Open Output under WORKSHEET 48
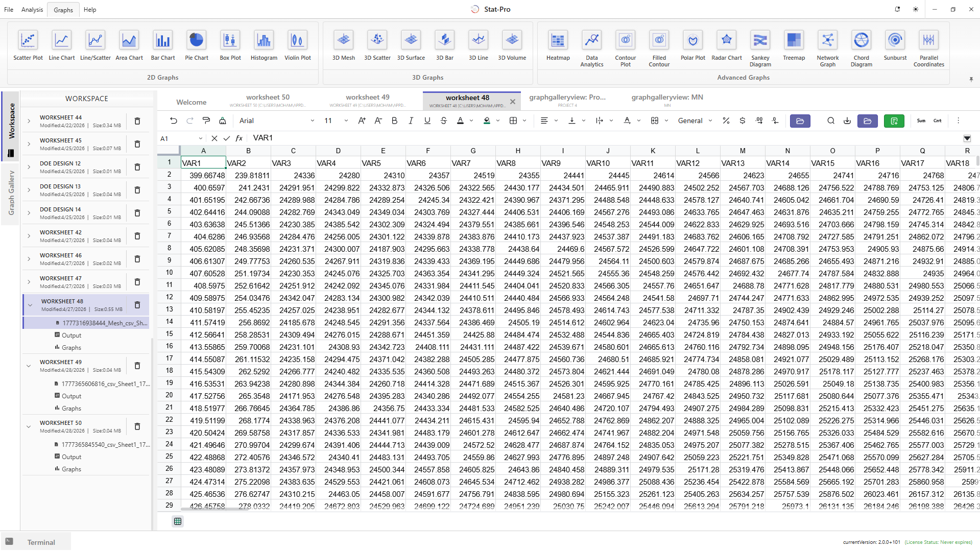The image size is (980, 551). (x=71, y=336)
